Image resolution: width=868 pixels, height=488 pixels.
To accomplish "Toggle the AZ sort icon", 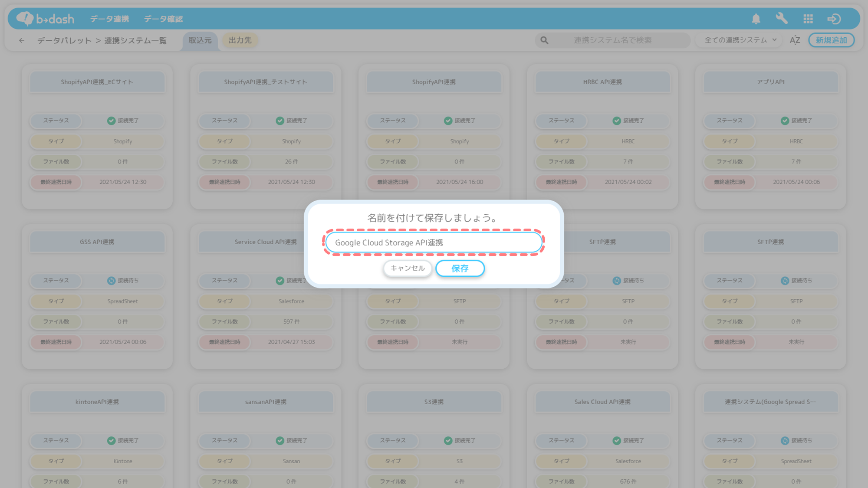I will click(x=795, y=40).
